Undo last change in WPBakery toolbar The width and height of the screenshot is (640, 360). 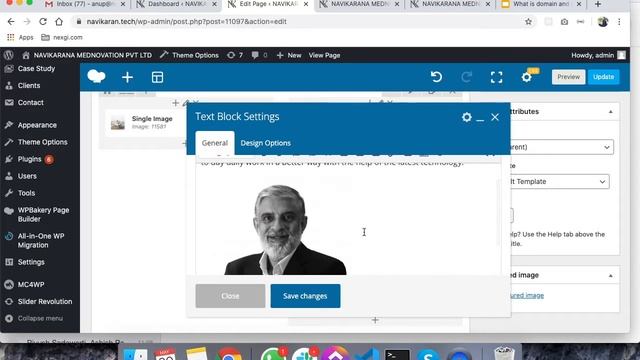(436, 77)
